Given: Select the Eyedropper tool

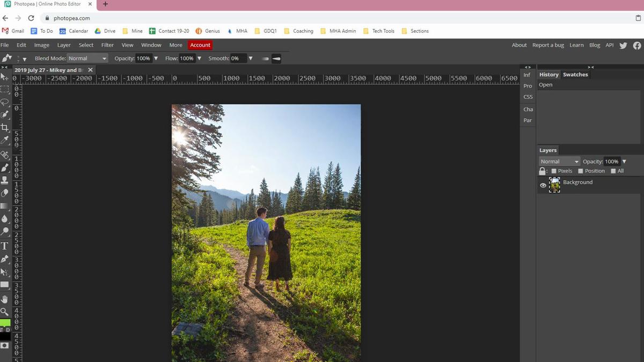Looking at the screenshot, I should point(5,141).
